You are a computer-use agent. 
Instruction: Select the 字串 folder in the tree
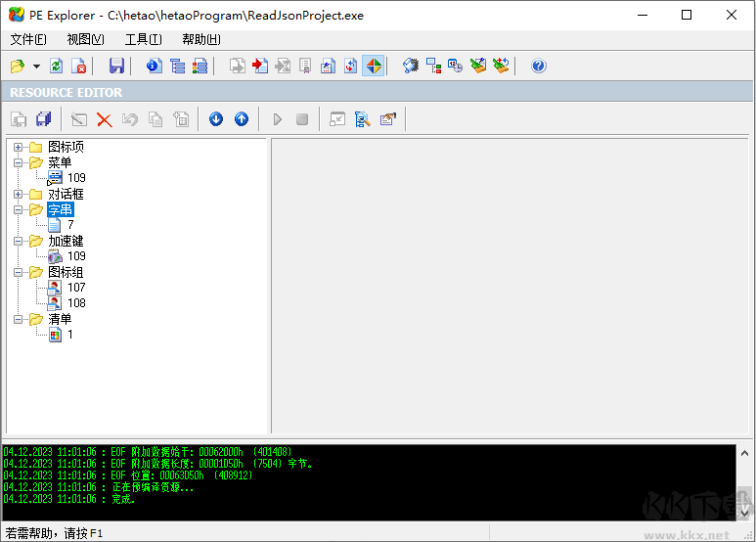tap(60, 209)
